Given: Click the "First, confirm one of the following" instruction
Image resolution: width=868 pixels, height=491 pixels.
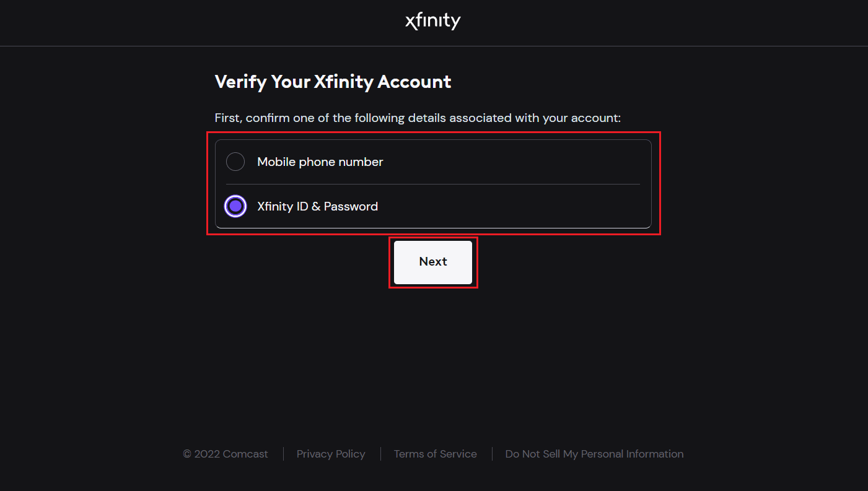Looking at the screenshot, I should pos(418,118).
